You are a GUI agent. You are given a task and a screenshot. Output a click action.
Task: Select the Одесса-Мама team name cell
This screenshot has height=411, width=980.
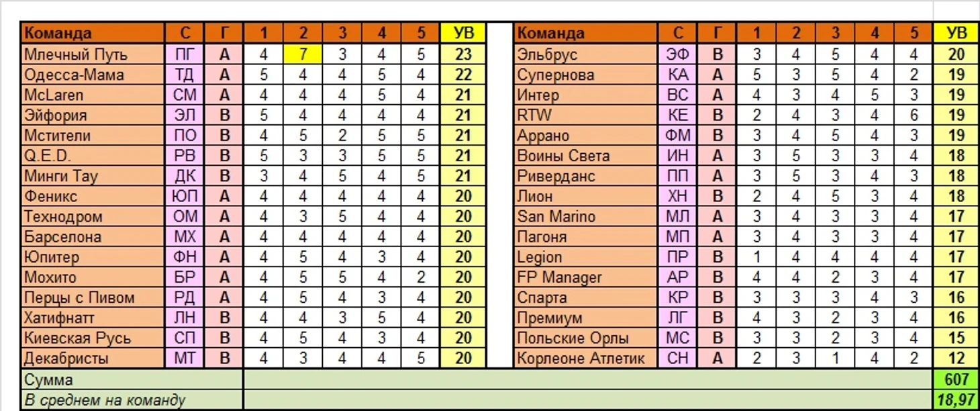tap(93, 75)
